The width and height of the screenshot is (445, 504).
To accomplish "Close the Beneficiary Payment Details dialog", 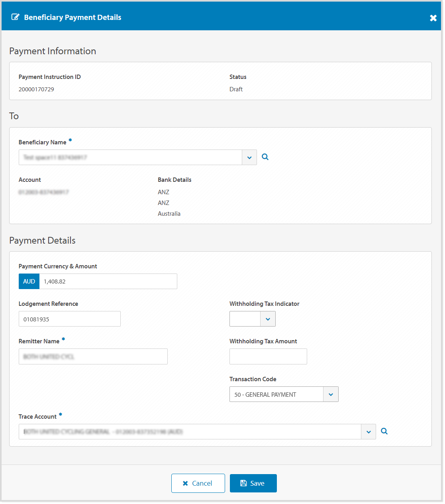I will 433,18.
